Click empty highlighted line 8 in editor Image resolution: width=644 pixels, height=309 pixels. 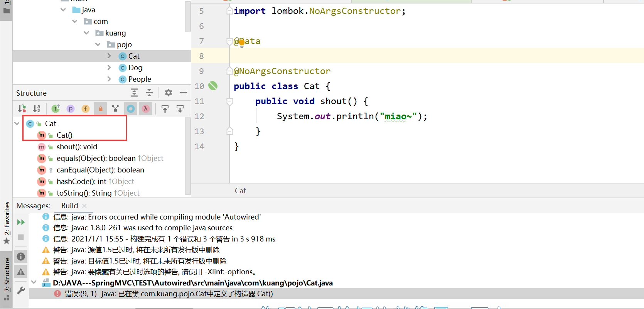click(437, 56)
